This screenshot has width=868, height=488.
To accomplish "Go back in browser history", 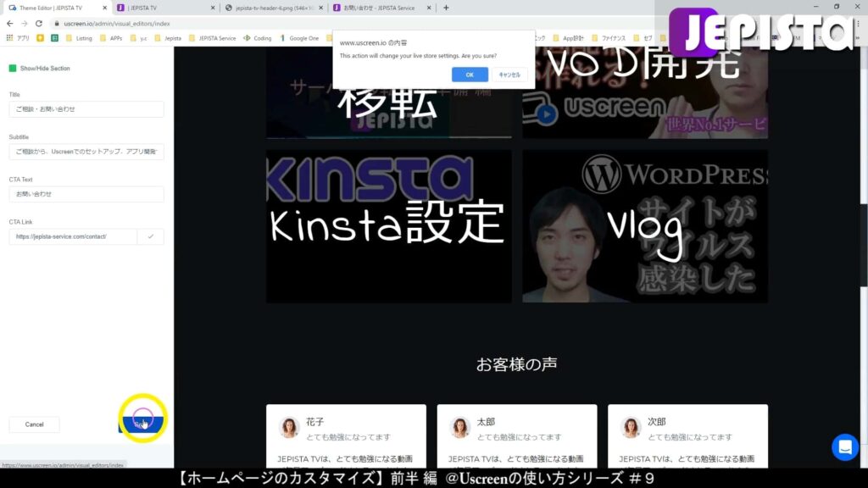I will coord(10,24).
